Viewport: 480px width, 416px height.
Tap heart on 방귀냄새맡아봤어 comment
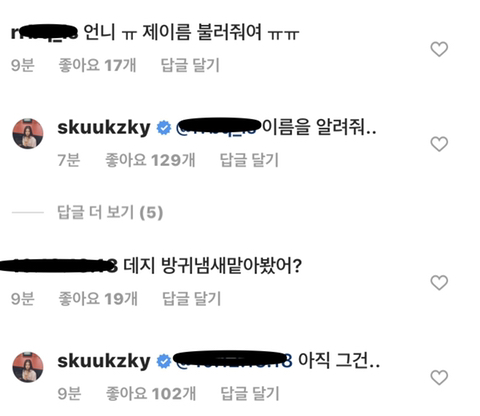[x=439, y=283]
